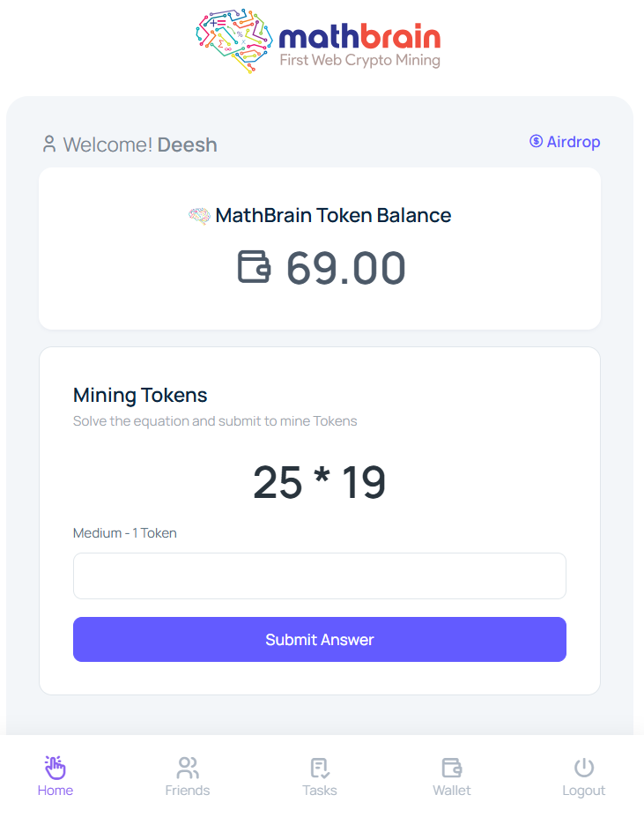This screenshot has height=817, width=644.
Task: Open the Friends tab label
Action: point(187,791)
